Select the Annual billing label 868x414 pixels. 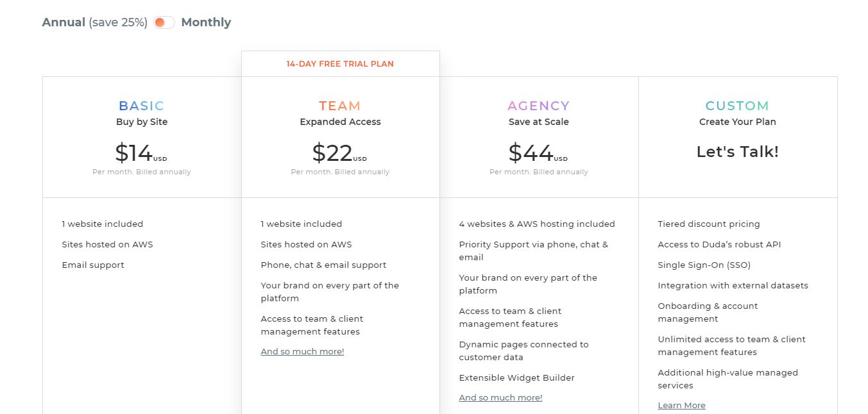[64, 22]
